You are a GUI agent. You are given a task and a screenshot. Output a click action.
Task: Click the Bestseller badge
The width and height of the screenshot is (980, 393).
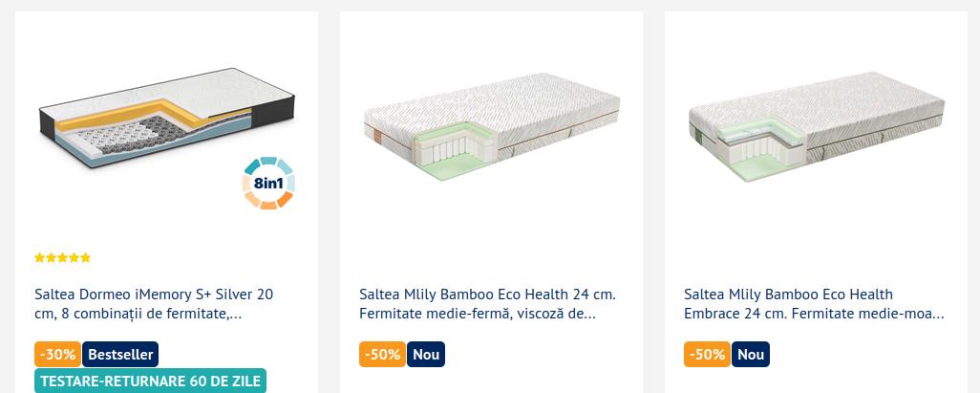pos(120,354)
